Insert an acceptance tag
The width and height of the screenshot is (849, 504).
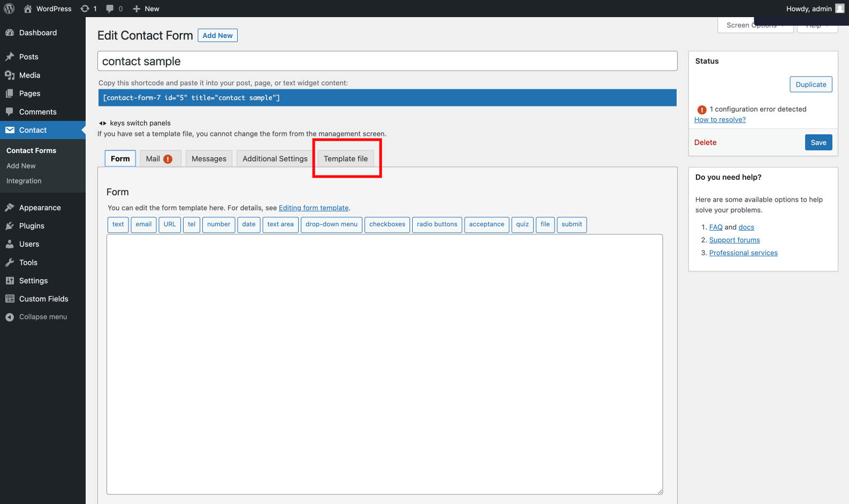click(487, 225)
